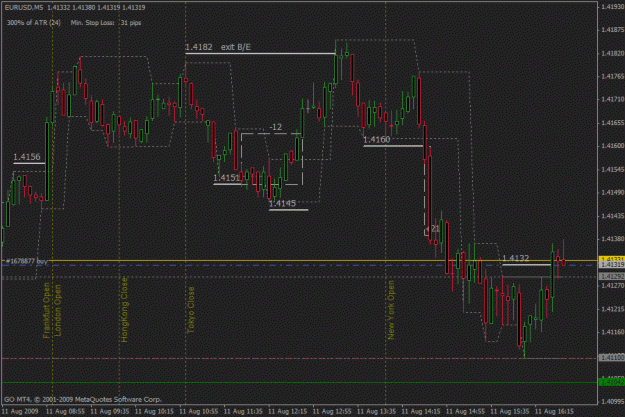Click the '11 Aug 14:15' time label

click(421, 411)
